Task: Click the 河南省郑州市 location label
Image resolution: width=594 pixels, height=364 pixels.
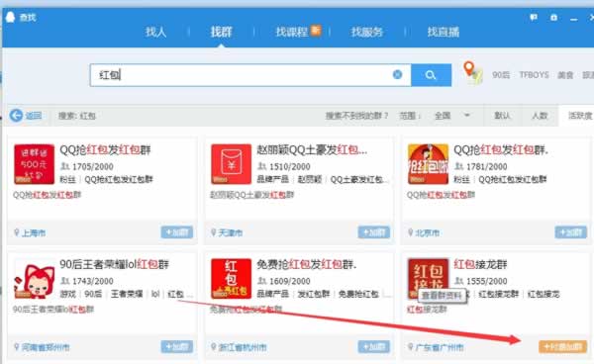Action: (x=46, y=347)
